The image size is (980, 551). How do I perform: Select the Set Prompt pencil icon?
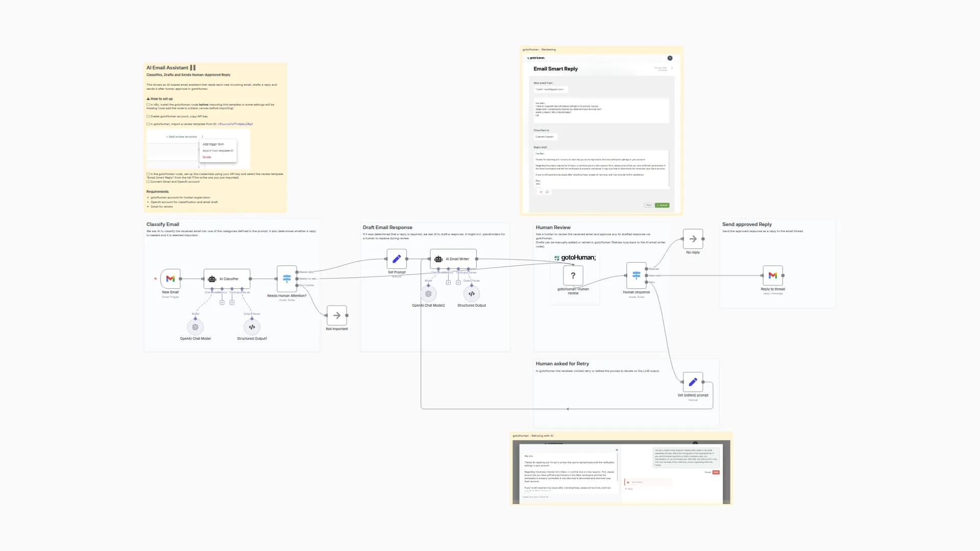coord(397,259)
